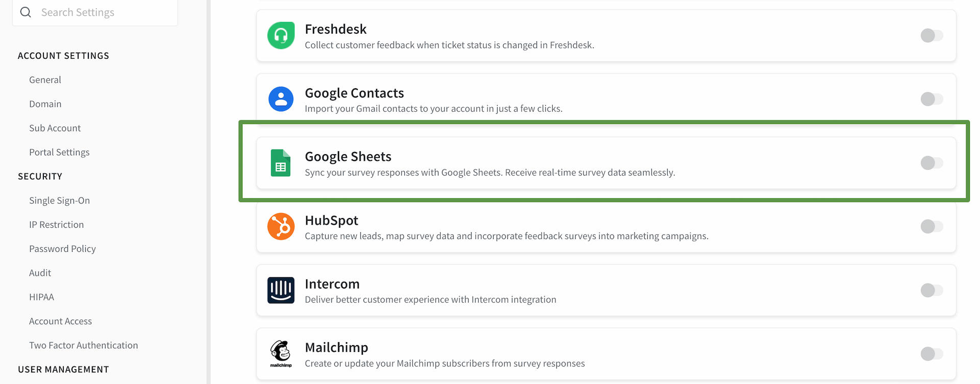This screenshot has height=384, width=980.
Task: Enable the Intercom integration
Action: [x=932, y=290]
